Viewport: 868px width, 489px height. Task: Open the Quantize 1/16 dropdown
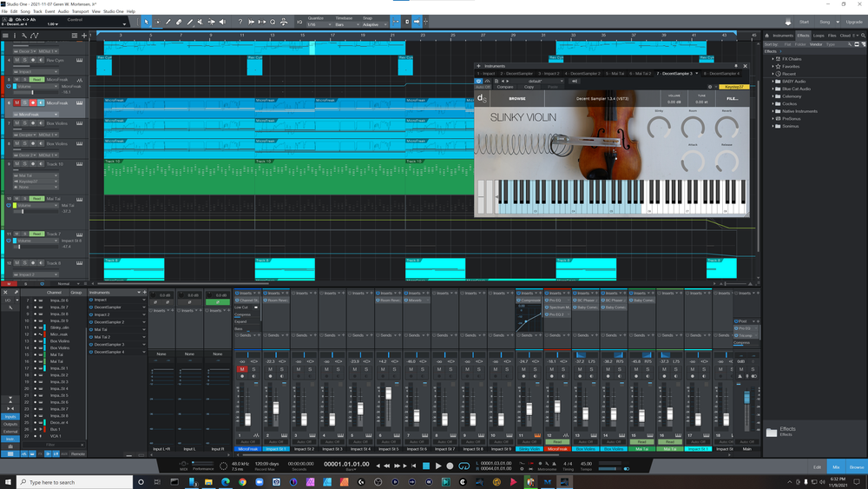pyautogui.click(x=319, y=24)
